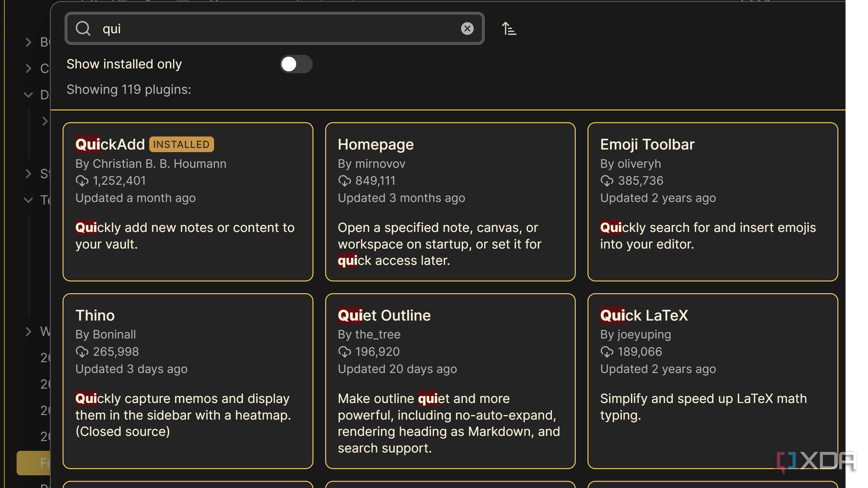Viewport: 868px width, 488px height.
Task: Click Quick LaTeX download count icon
Action: (607, 352)
